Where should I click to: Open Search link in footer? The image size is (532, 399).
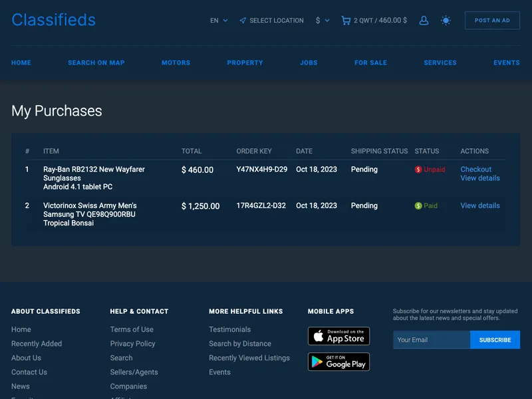(x=121, y=358)
